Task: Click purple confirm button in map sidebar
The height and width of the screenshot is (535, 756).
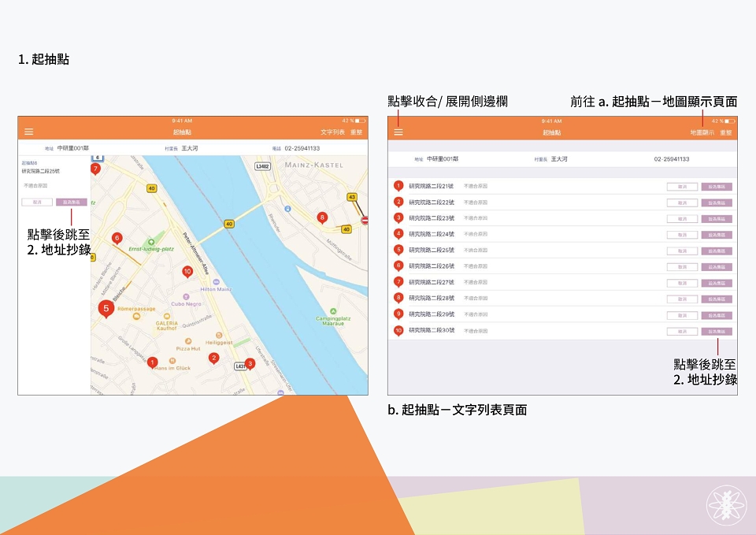Action: [x=72, y=202]
